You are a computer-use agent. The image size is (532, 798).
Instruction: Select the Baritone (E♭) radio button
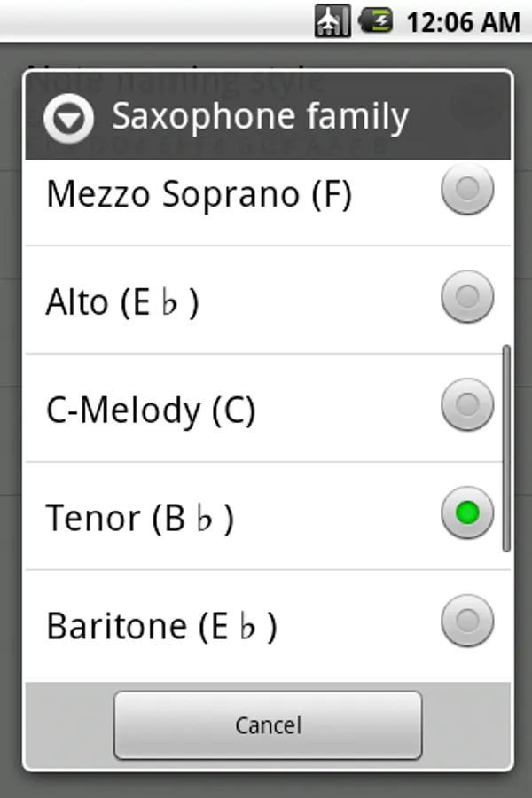point(467,620)
